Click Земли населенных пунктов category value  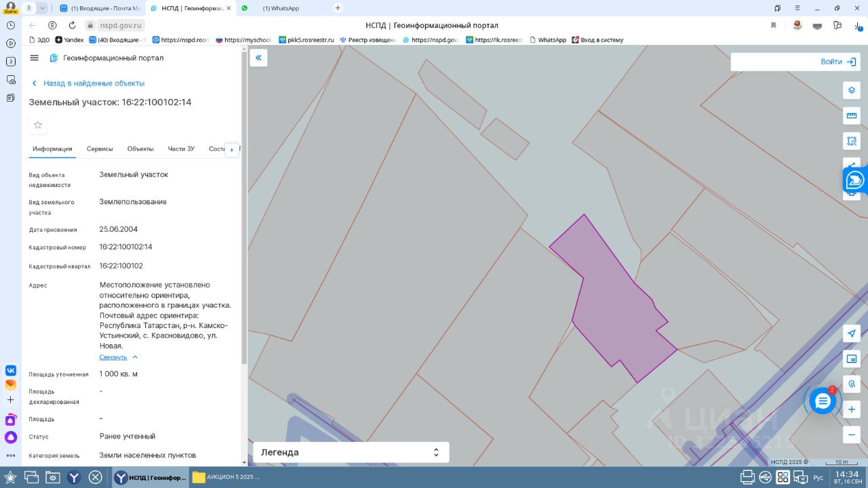pyautogui.click(x=148, y=455)
